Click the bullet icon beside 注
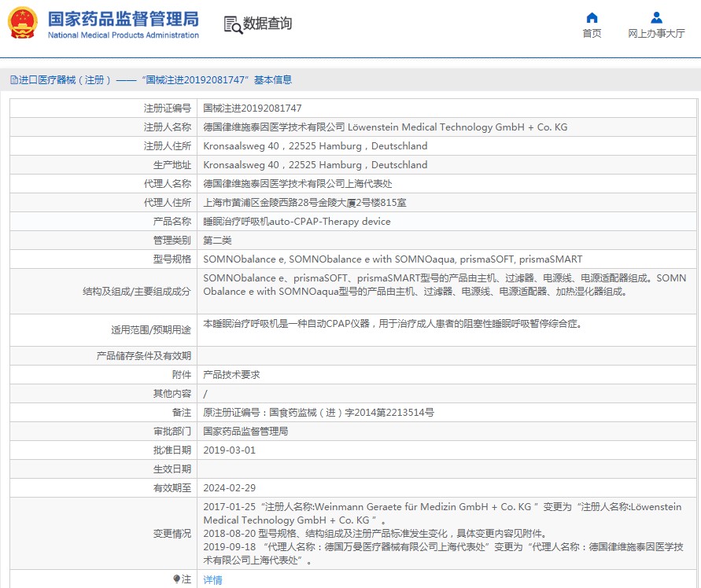The width and height of the screenshot is (701, 588). pos(176,579)
